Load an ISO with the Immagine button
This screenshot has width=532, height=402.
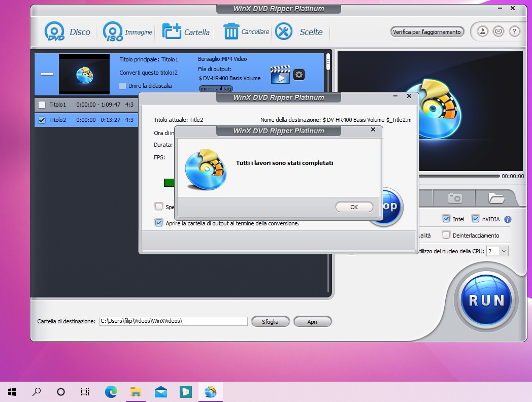127,32
